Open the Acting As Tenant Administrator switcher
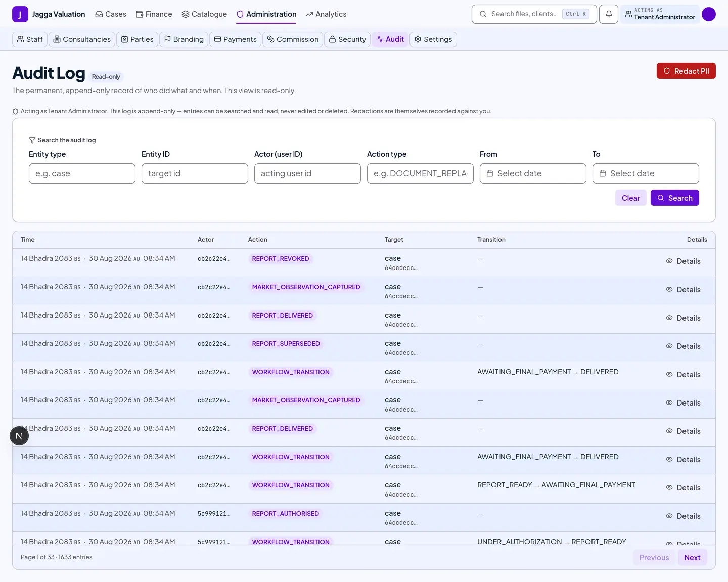Image resolution: width=728 pixels, height=582 pixels. click(660, 14)
